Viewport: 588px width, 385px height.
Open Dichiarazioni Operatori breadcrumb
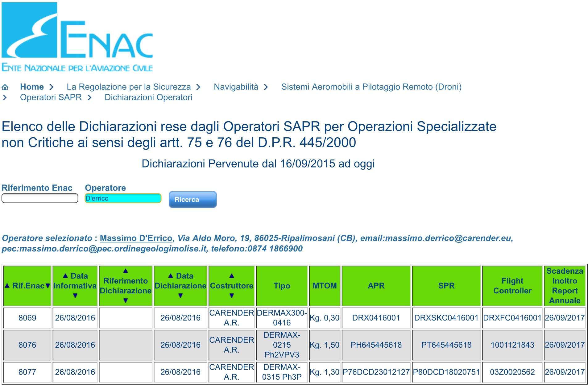click(x=148, y=97)
